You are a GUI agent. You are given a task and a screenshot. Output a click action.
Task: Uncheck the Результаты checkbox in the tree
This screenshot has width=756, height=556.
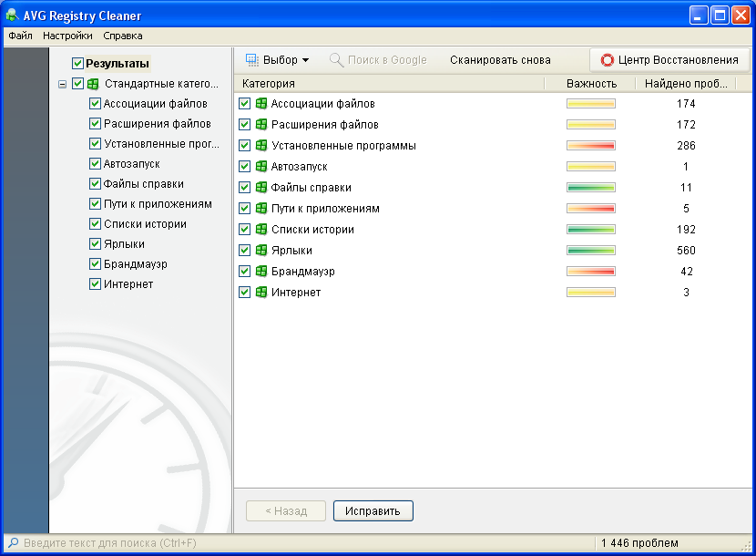click(x=77, y=63)
